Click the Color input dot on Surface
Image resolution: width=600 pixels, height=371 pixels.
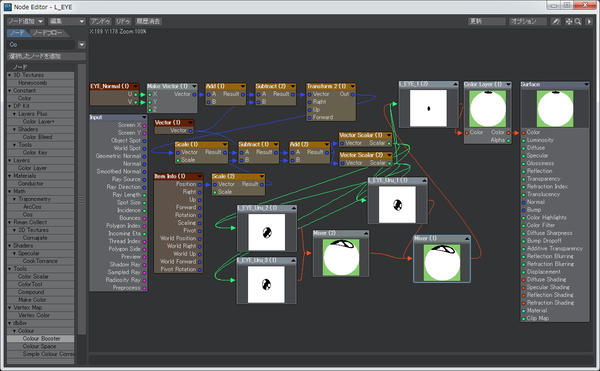(523, 133)
